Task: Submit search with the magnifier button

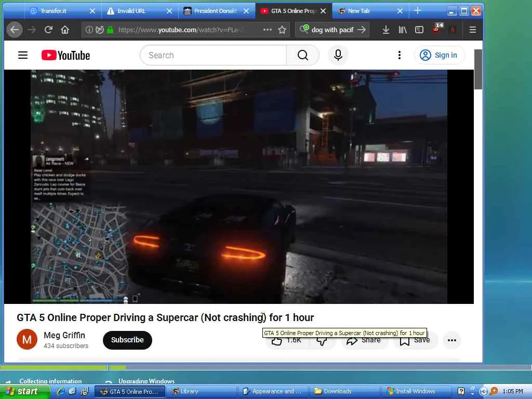Action: click(303, 55)
